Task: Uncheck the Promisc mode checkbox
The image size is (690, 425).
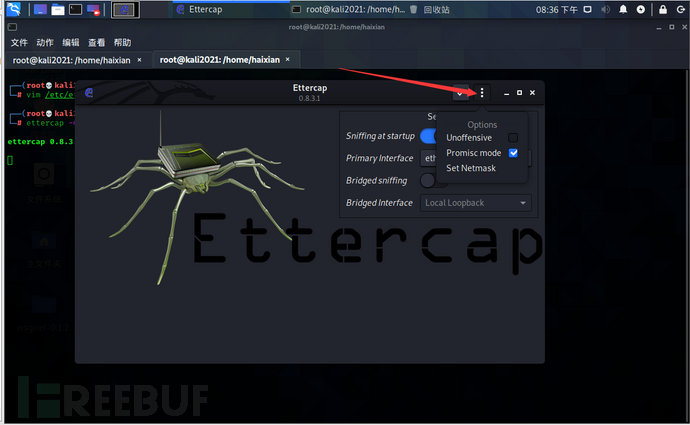Action: coord(513,153)
